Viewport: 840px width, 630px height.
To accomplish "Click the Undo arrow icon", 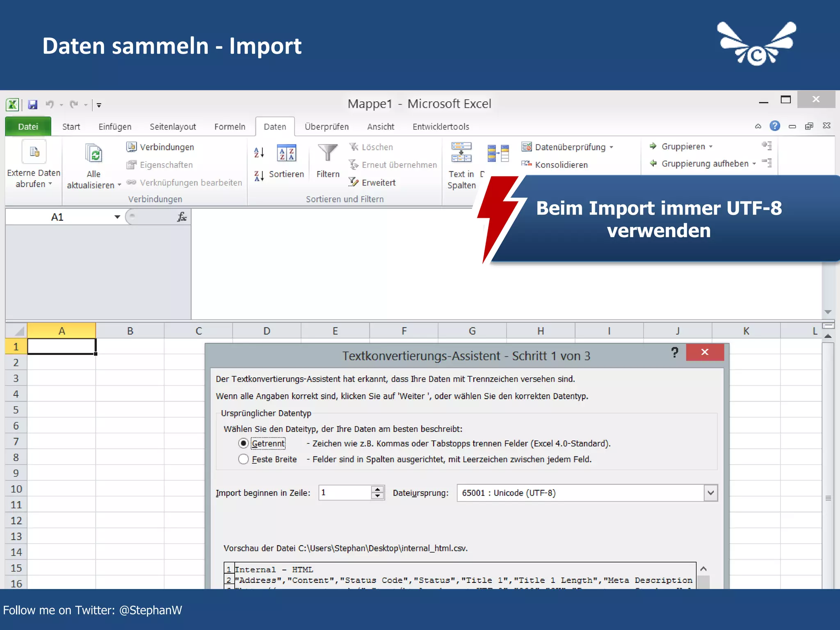I will pos(50,105).
